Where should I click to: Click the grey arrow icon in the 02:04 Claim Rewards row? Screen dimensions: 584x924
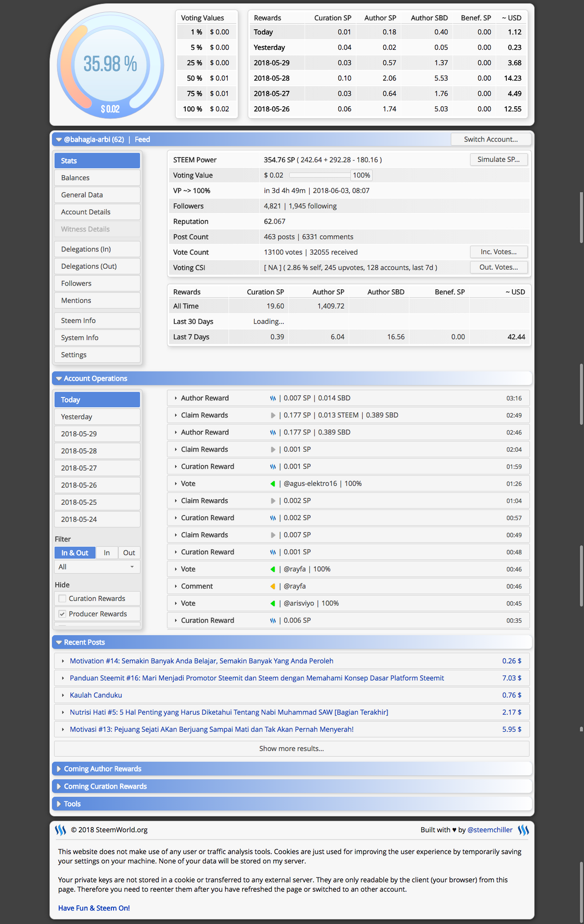273,449
